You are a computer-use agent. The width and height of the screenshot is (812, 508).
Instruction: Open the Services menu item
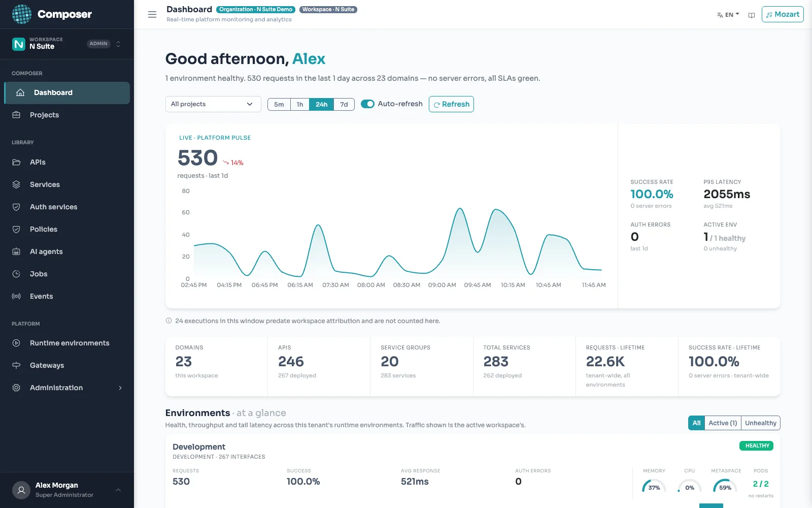(67, 184)
